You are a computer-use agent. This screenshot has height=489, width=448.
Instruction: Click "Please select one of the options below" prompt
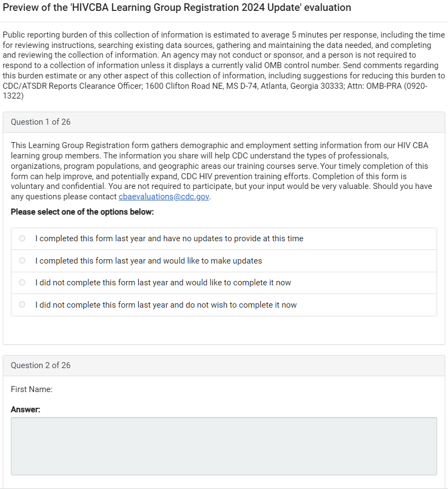coord(82,212)
